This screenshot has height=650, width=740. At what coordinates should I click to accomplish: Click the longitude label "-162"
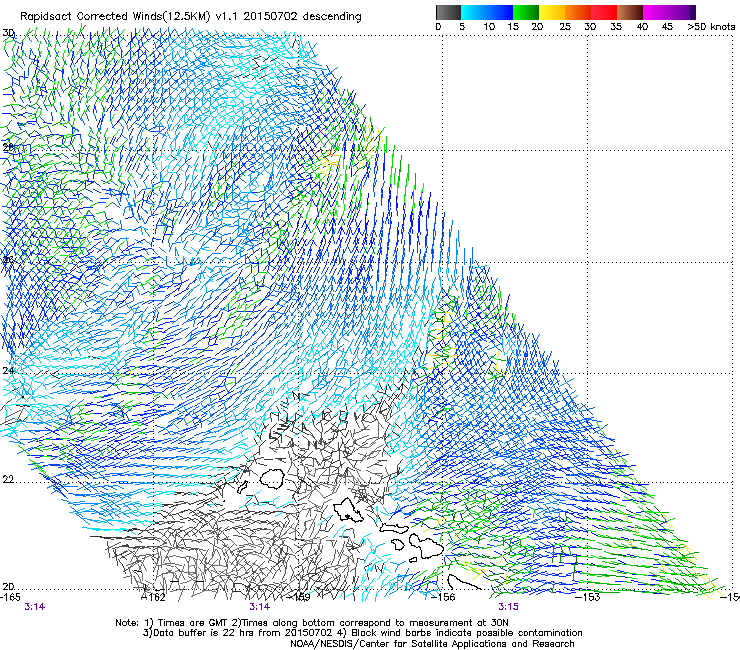pos(154,597)
